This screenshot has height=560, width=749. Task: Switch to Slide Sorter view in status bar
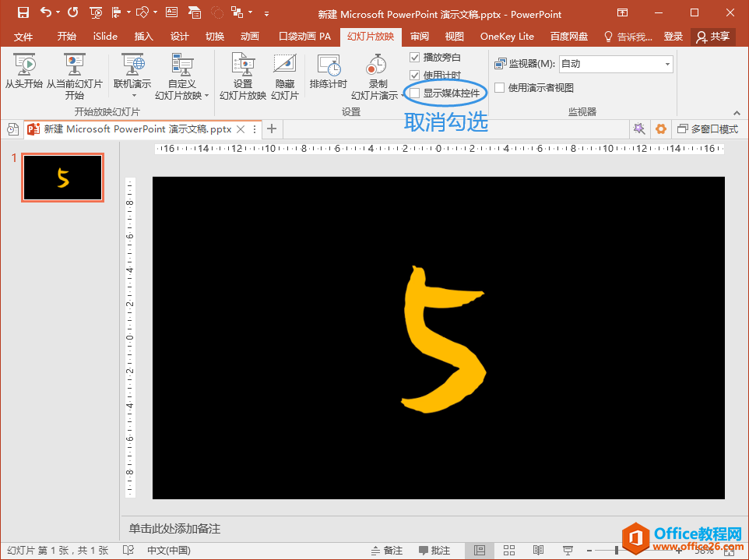(x=508, y=551)
